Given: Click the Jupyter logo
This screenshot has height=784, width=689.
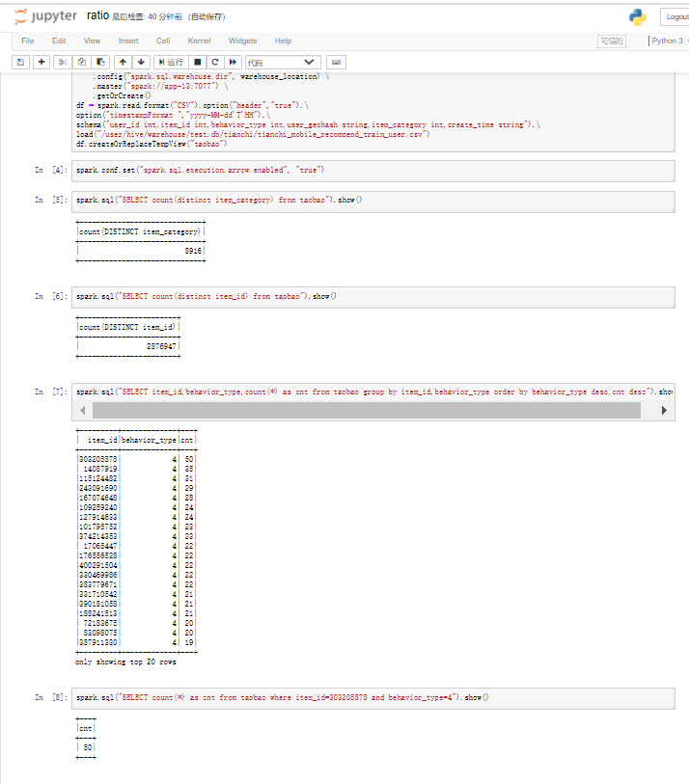Looking at the screenshot, I should coord(46,16).
